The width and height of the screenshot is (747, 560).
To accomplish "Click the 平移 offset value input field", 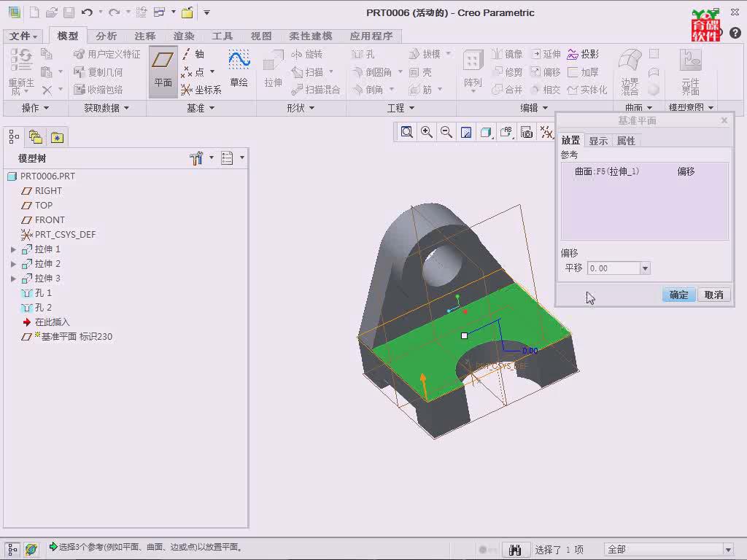I will tap(614, 268).
